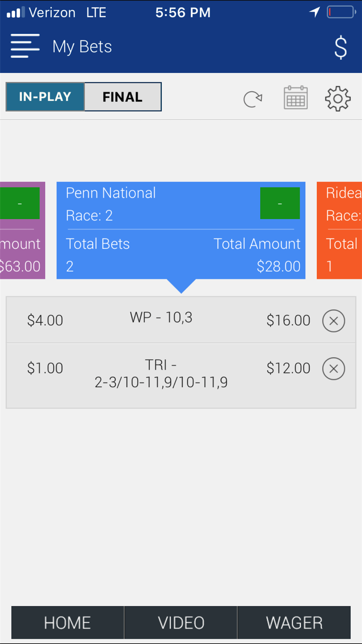Tap the WAGER button
Image resolution: width=362 pixels, height=644 pixels.
[294, 623]
